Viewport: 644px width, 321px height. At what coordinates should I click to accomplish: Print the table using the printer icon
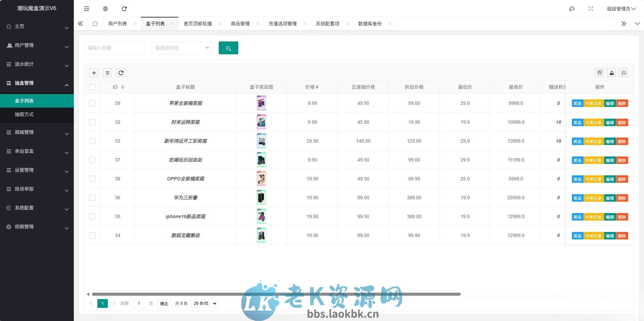(623, 72)
